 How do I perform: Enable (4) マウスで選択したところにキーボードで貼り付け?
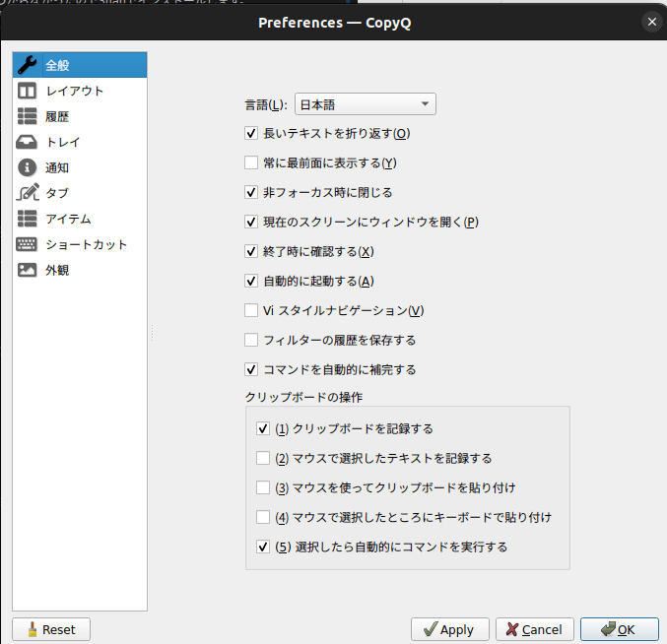(x=263, y=517)
